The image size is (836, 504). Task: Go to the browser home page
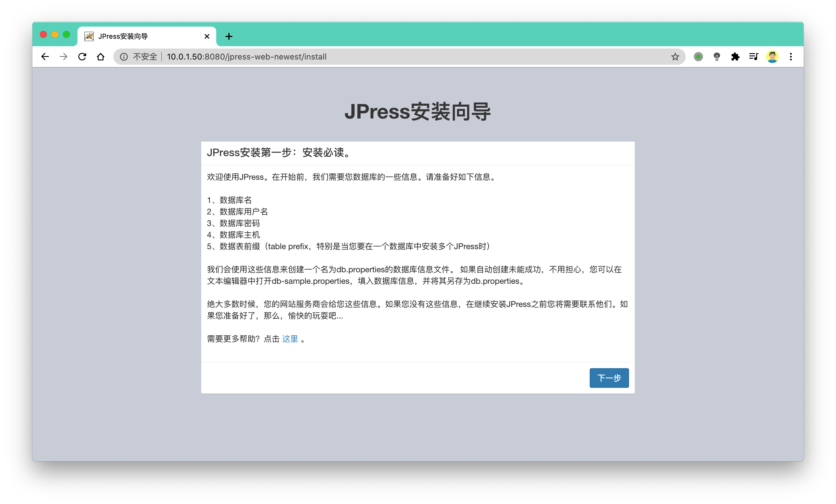click(100, 57)
